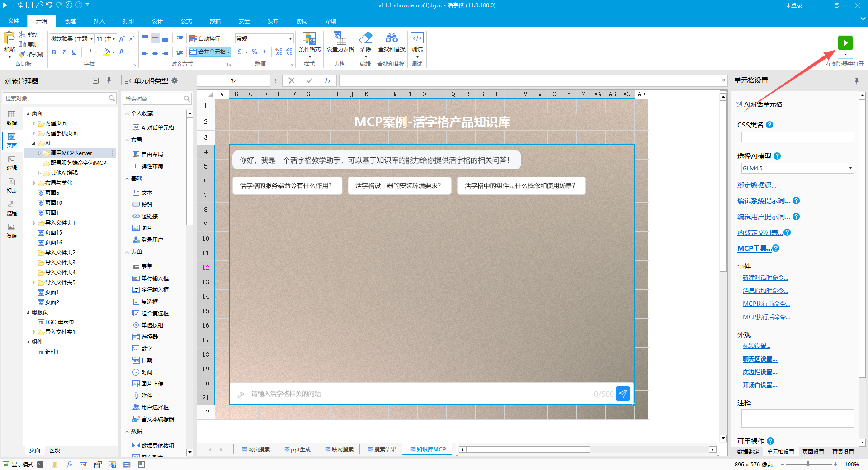868x470 pixels.
Task: Click the send message paper plane button
Action: tap(623, 394)
